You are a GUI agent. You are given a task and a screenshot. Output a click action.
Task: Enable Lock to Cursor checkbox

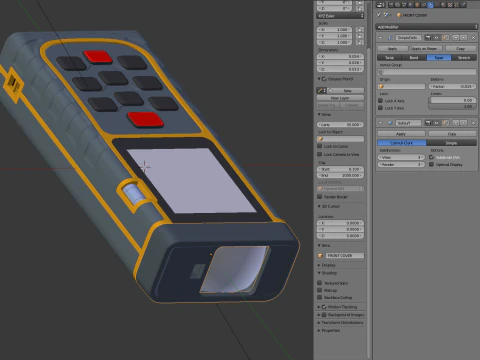click(x=319, y=146)
